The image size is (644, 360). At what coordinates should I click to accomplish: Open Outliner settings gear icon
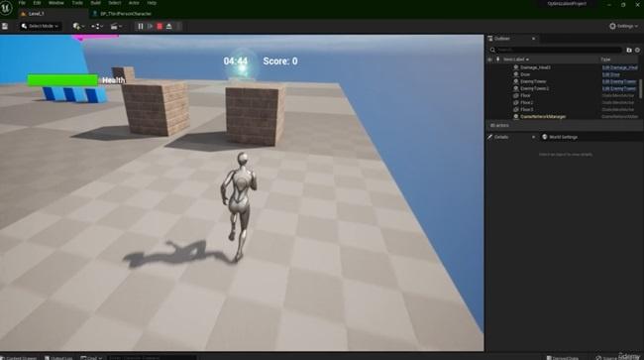[637, 51]
